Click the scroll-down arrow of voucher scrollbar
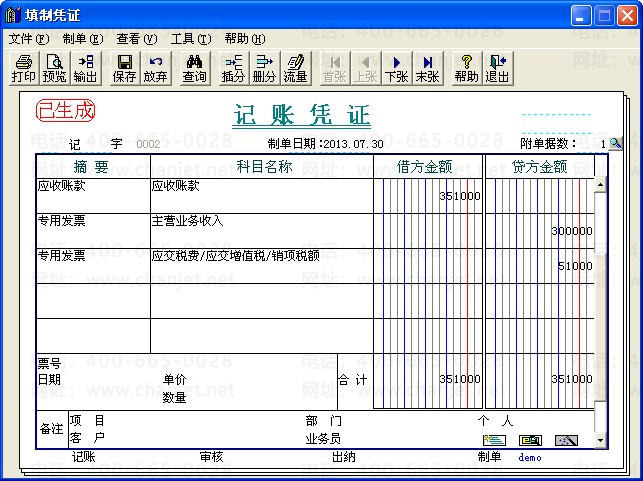The width and height of the screenshot is (643, 481). tap(600, 440)
